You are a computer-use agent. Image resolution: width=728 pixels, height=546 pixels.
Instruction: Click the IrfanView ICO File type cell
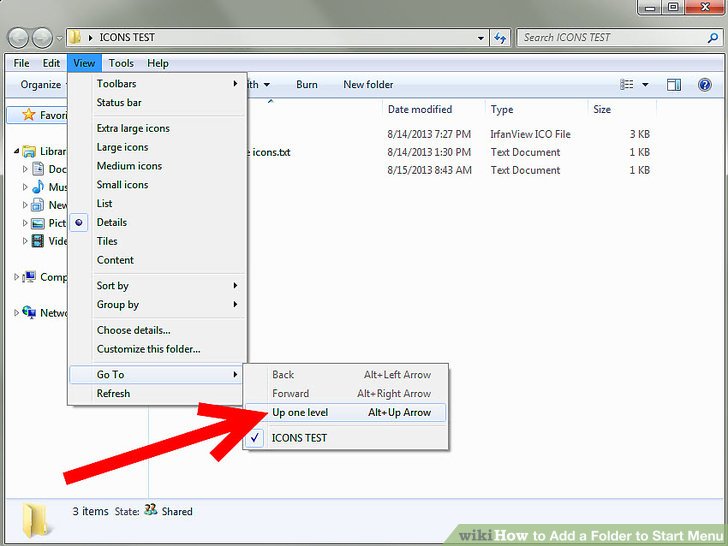(530, 134)
